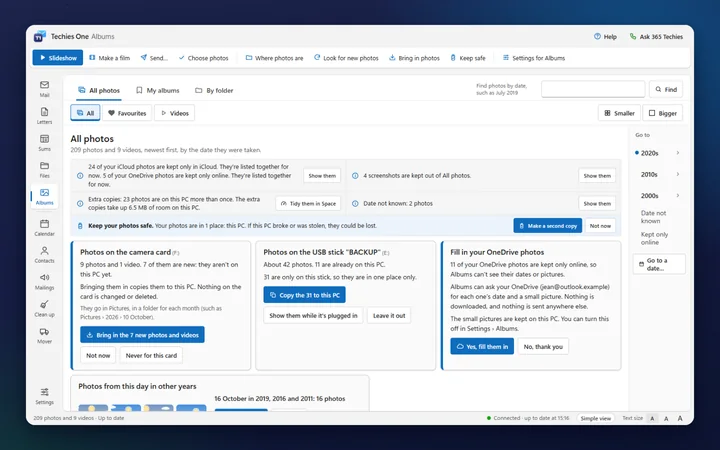Switch to the By folder tab
720x450 pixels.
(214, 90)
